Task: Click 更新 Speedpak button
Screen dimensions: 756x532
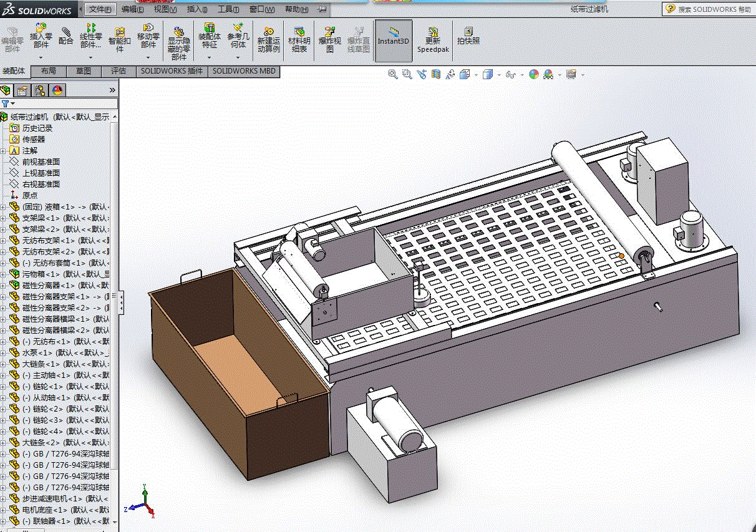Action: [433, 39]
